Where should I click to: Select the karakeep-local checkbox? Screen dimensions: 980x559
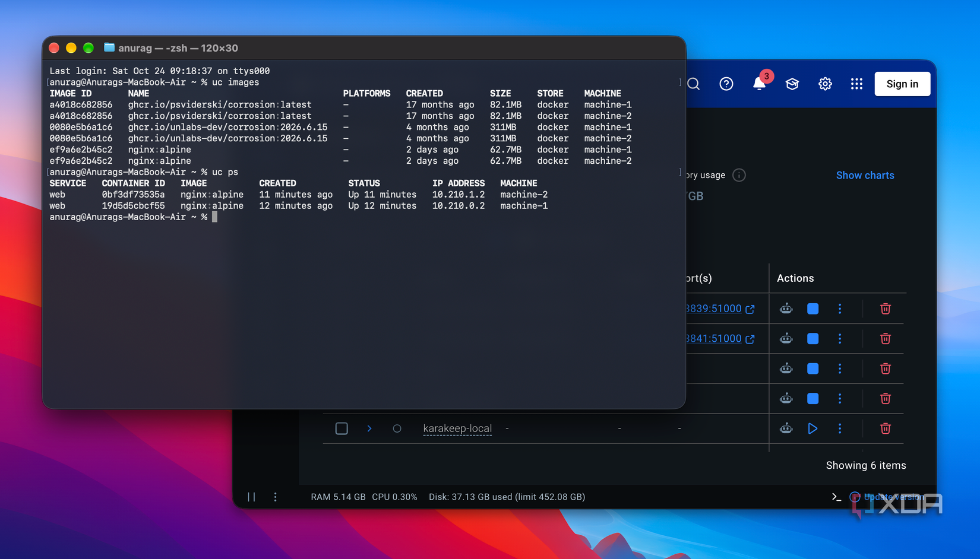(x=342, y=428)
